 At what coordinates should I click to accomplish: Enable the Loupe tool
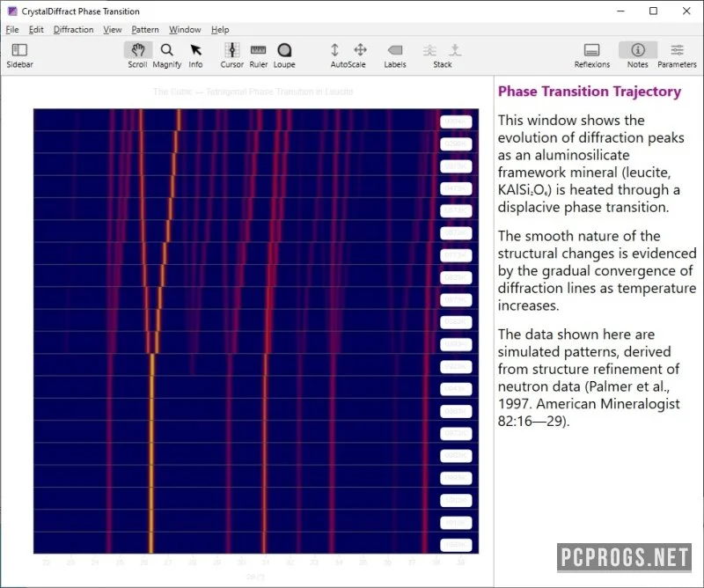point(284,55)
